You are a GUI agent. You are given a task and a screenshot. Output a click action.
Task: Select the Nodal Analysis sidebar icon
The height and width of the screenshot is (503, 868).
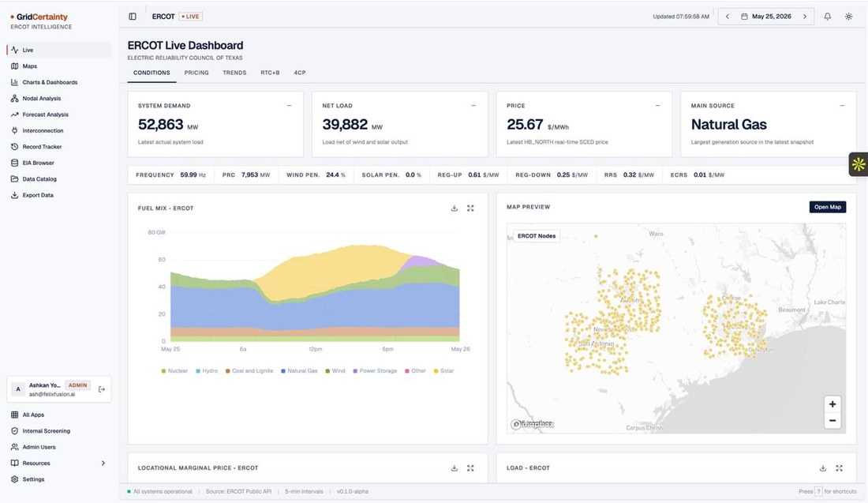[x=14, y=98]
